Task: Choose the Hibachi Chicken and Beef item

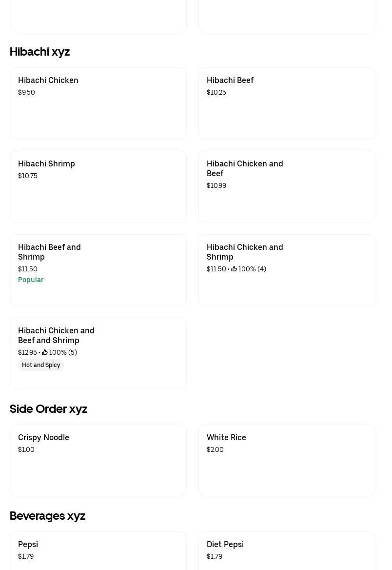Action: pyautogui.click(x=287, y=187)
